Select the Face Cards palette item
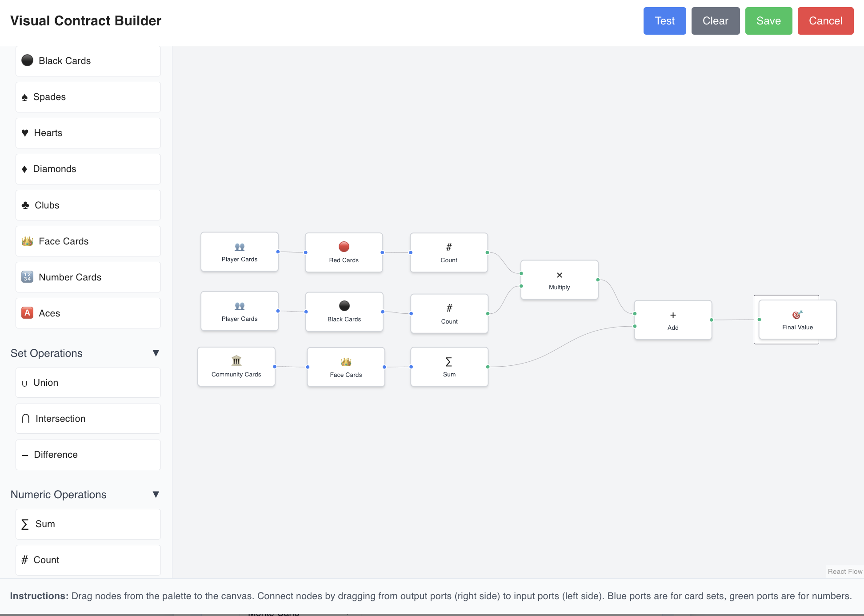This screenshot has height=616, width=864. coord(88,241)
